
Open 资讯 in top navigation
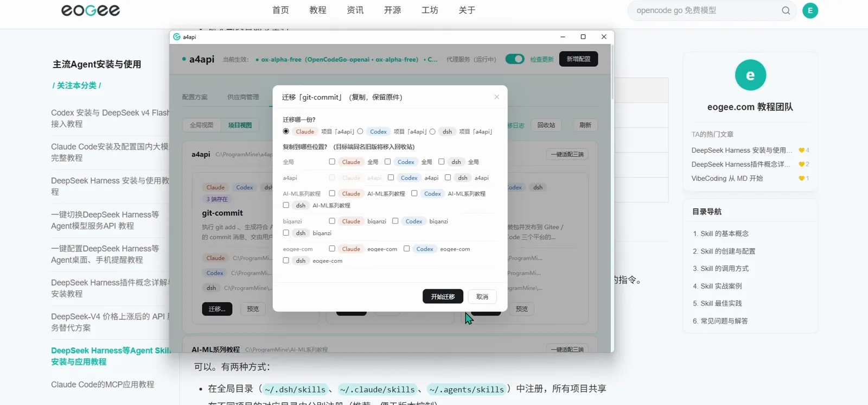point(355,10)
